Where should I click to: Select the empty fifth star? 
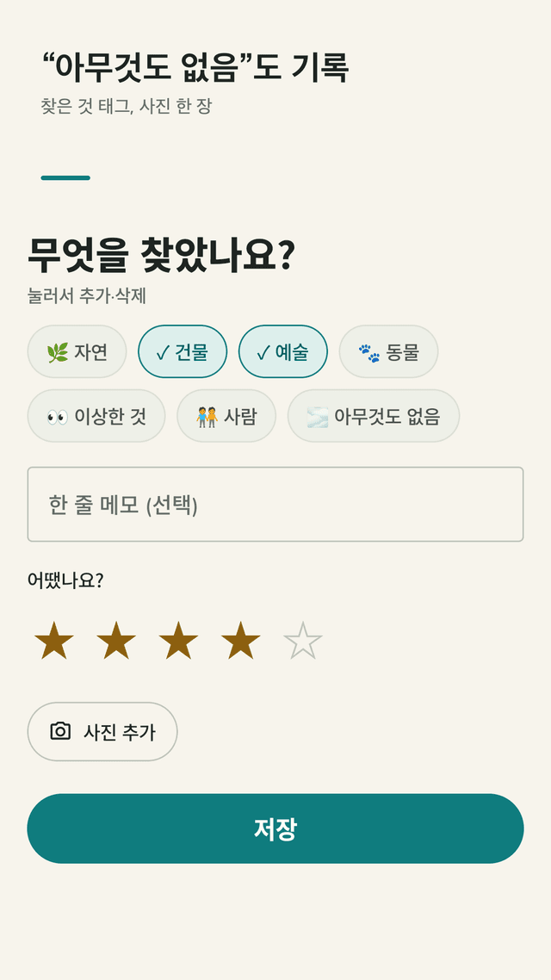pos(303,641)
